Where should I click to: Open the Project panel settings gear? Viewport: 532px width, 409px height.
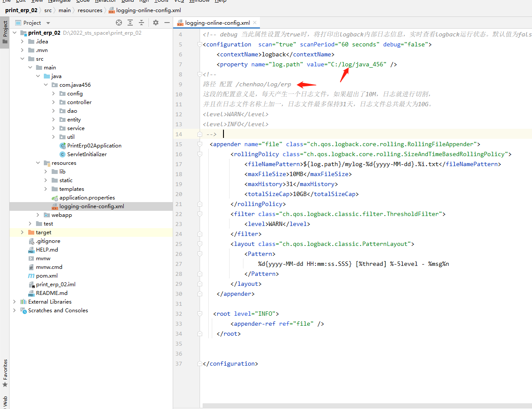point(156,23)
